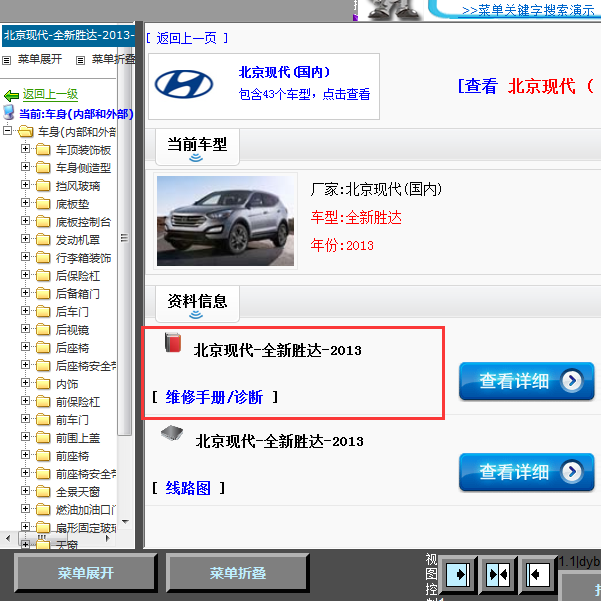Image resolution: width=601 pixels, height=601 pixels.
Task: Expand the 行李箱装饰 tree node
Action: click(x=25, y=257)
